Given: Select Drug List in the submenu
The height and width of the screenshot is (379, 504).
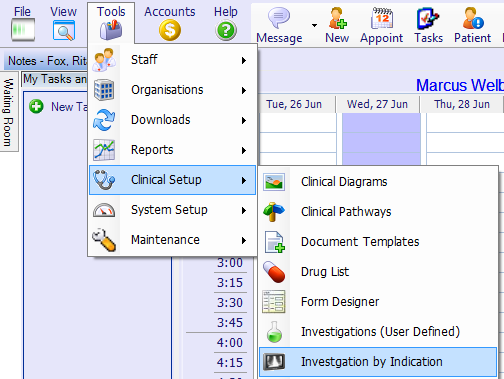Looking at the screenshot, I should tap(378, 272).
